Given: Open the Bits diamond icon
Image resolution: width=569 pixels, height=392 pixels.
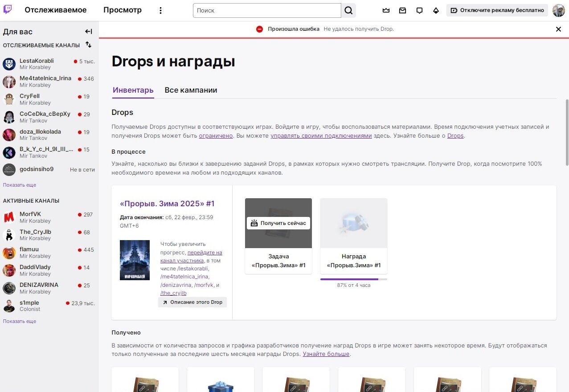Looking at the screenshot, I should [436, 10].
